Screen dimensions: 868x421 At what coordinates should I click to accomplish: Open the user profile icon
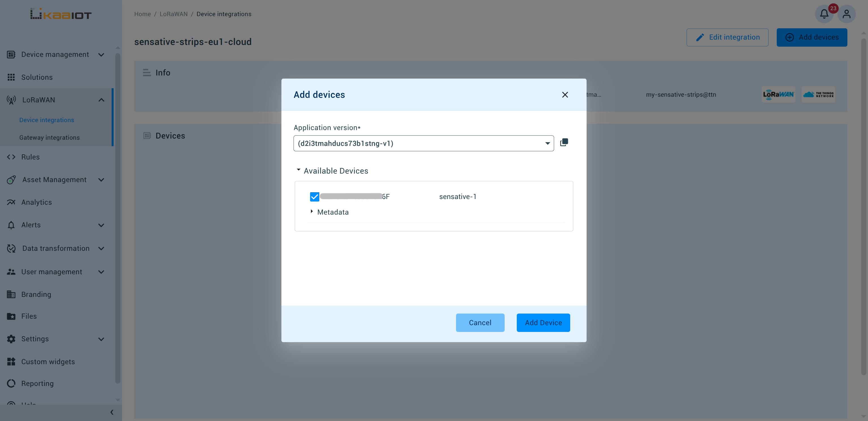tap(847, 14)
